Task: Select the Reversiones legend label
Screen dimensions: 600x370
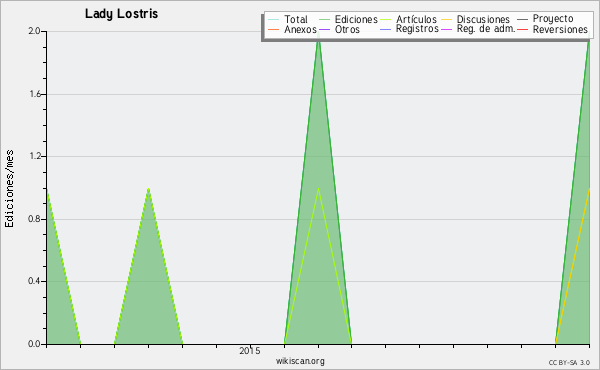Action: [x=560, y=29]
